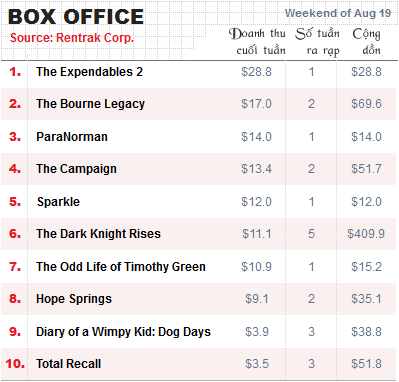Select The Expendables 2 title
Screen dimensions: 399x382
89,72
